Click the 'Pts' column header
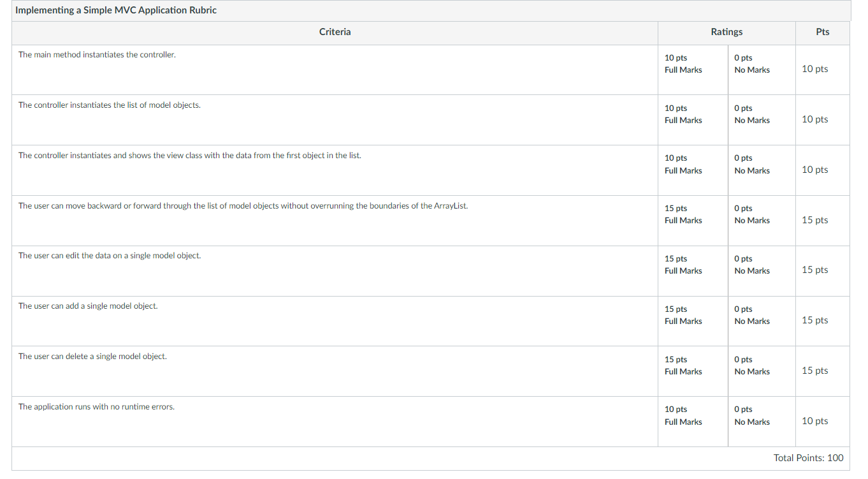Image resolution: width=868 pixels, height=479 pixels. click(823, 32)
